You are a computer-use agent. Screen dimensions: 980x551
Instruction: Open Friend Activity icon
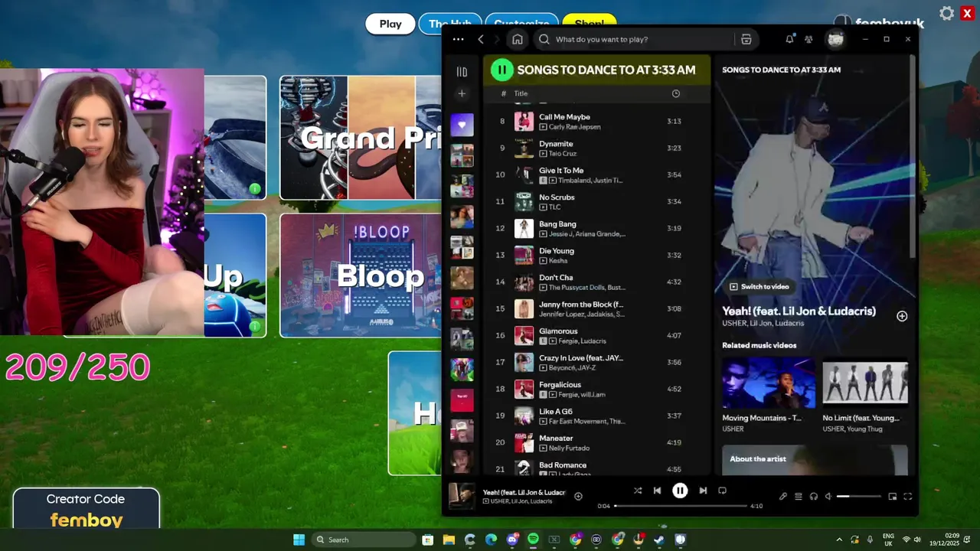coord(808,39)
